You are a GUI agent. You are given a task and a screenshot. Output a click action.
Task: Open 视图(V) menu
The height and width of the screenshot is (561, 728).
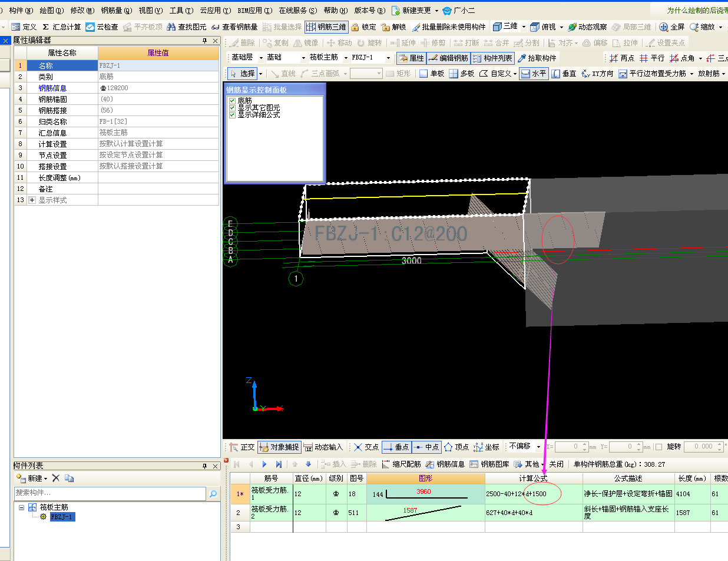point(150,11)
